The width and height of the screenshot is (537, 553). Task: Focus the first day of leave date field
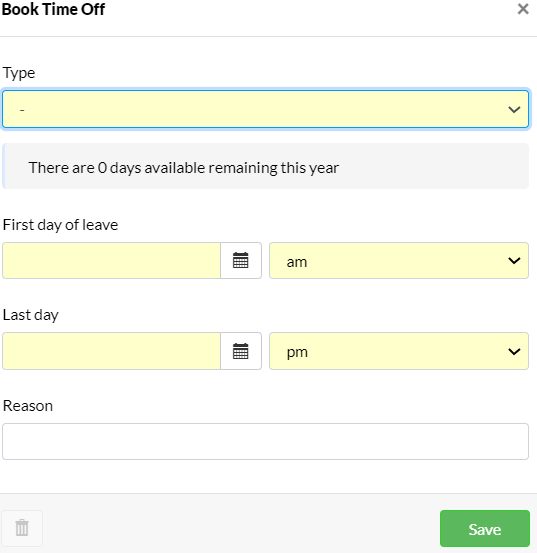[111, 261]
